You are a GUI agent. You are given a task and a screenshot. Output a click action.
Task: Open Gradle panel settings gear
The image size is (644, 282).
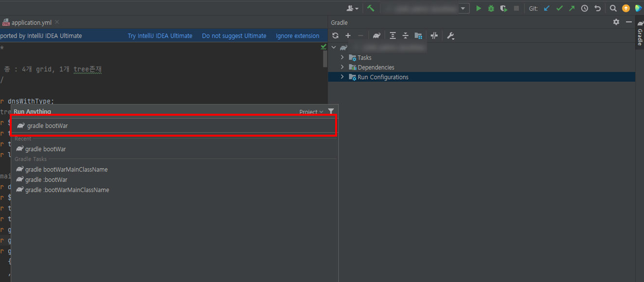tap(616, 22)
